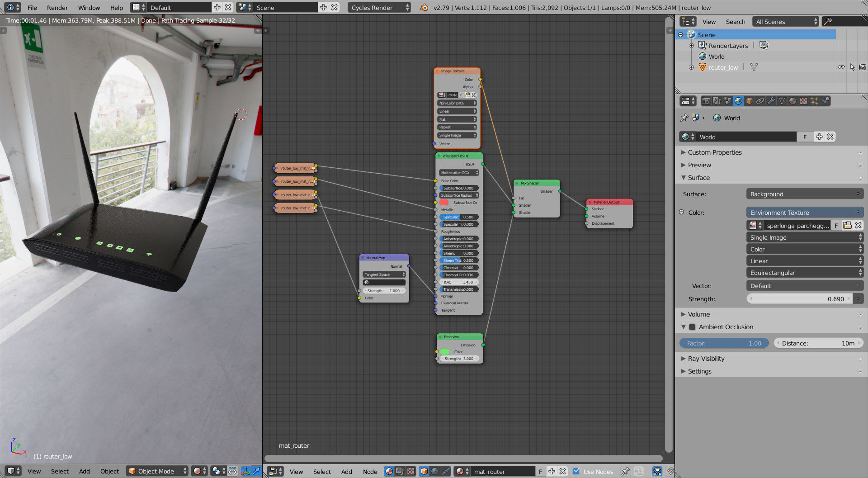Click the Emission node green color swatch

click(x=445, y=352)
